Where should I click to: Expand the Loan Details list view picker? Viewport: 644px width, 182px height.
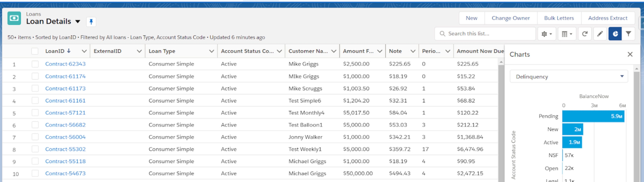[78, 22]
